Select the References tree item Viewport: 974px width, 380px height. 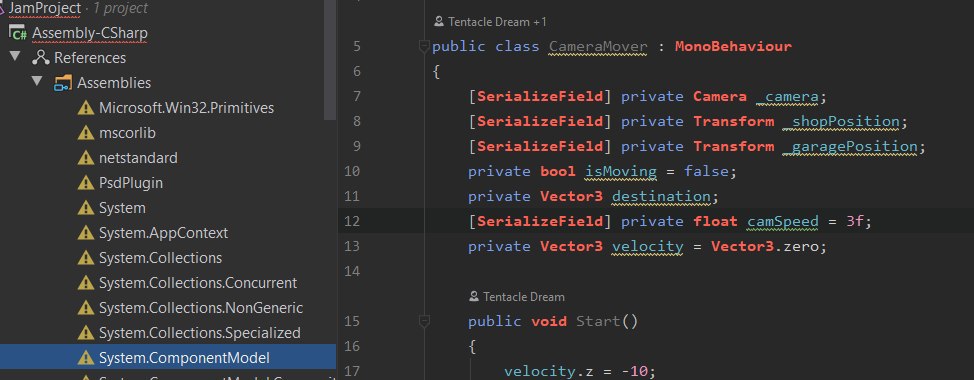click(x=90, y=58)
